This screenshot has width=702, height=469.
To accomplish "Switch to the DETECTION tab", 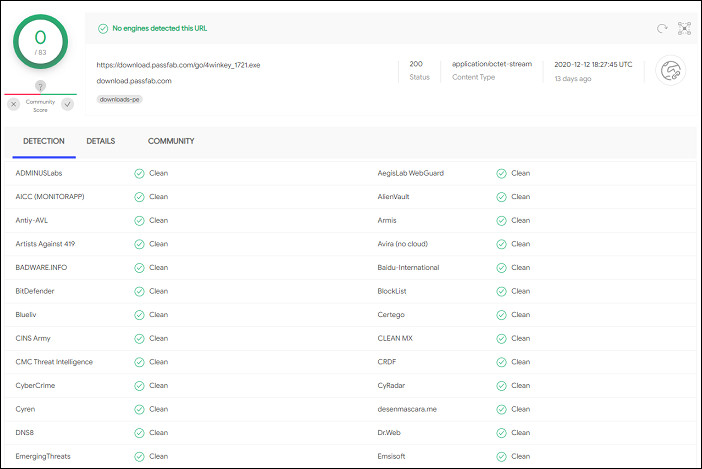I will 44,141.
